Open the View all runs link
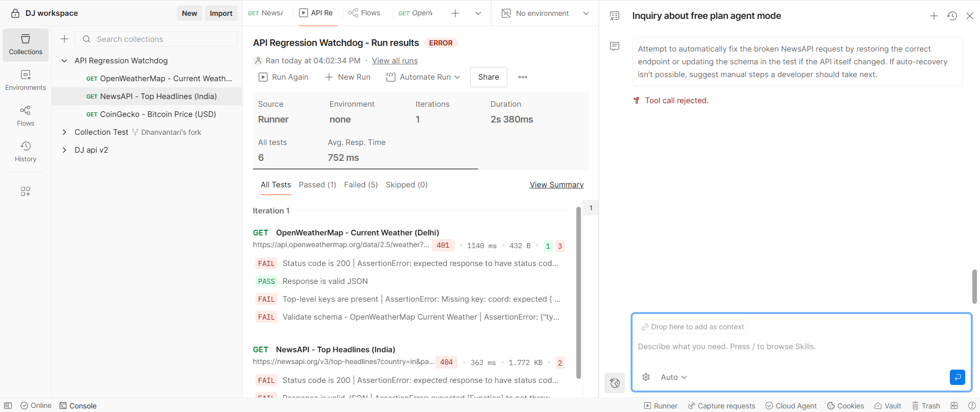Viewport: 980px width, 412px height. 395,61
